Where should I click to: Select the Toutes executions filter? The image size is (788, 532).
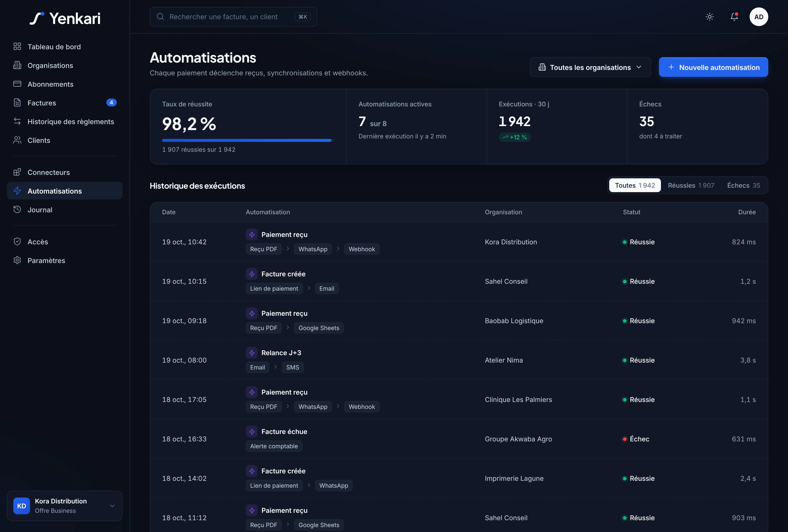[x=635, y=185]
